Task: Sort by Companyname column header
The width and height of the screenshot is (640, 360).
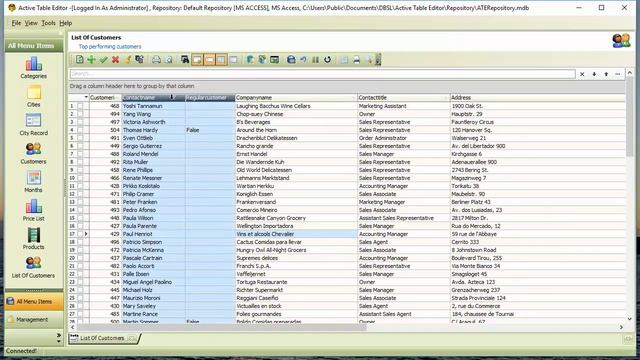Action: [x=296, y=98]
